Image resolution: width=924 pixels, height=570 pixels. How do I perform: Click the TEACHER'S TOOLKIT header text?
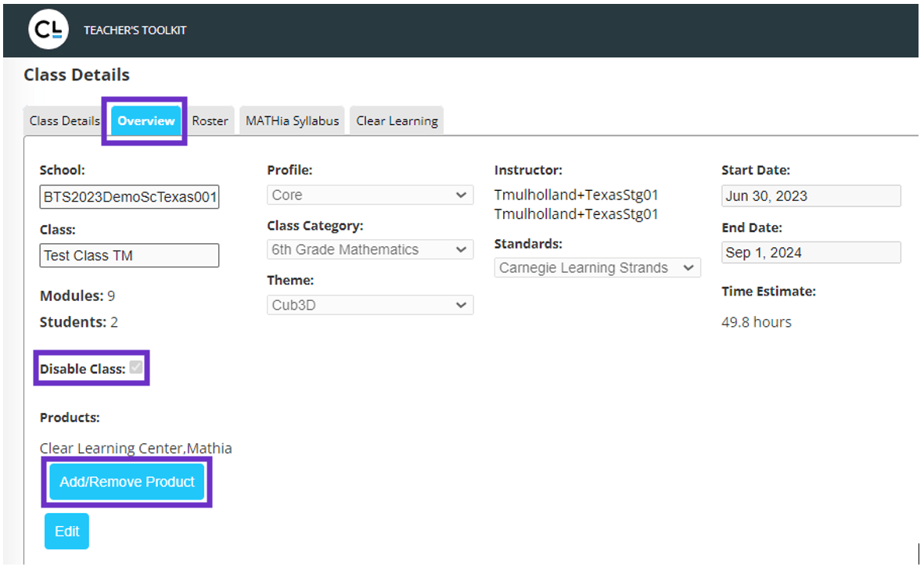(x=135, y=30)
